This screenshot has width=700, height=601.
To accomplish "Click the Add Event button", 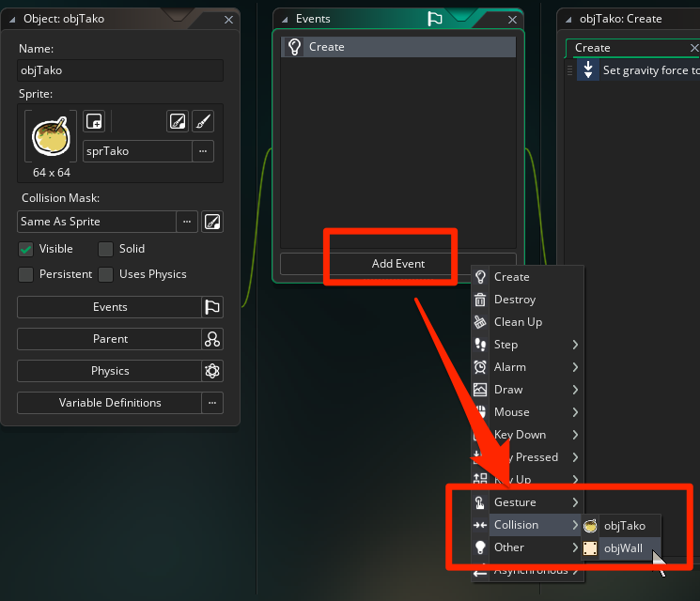I will (x=398, y=264).
